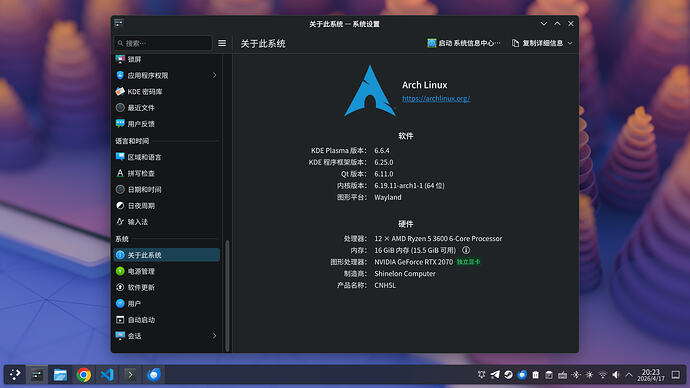This screenshot has height=388, width=690.
Task: Open 拼写检查 settings
Action: 166,173
